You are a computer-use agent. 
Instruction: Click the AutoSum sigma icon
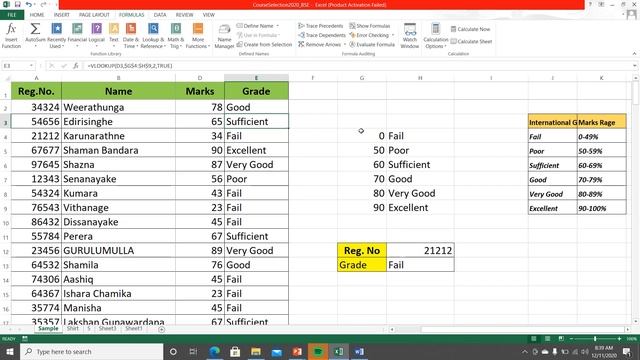pyautogui.click(x=35, y=29)
